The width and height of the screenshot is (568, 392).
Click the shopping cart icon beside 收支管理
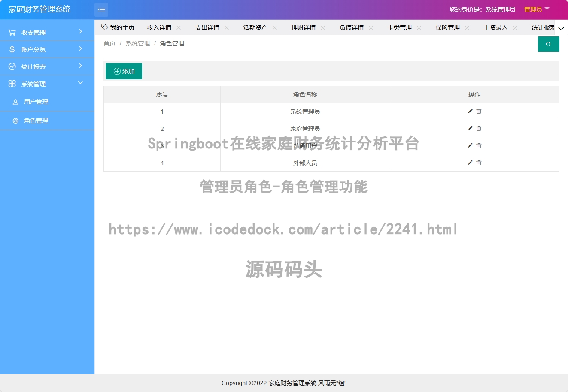tap(12, 32)
